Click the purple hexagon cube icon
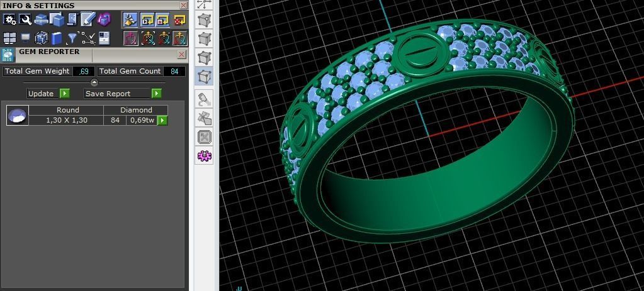644x291 pixels. pos(103,19)
